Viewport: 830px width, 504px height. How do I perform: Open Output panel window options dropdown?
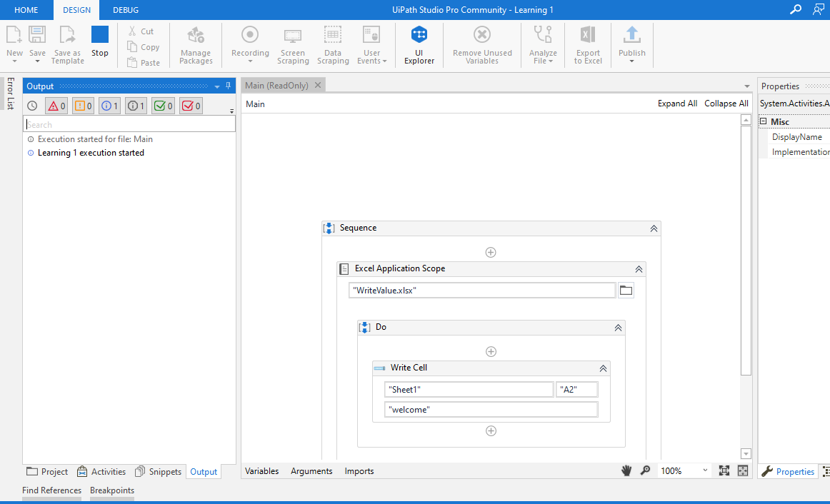pos(217,86)
